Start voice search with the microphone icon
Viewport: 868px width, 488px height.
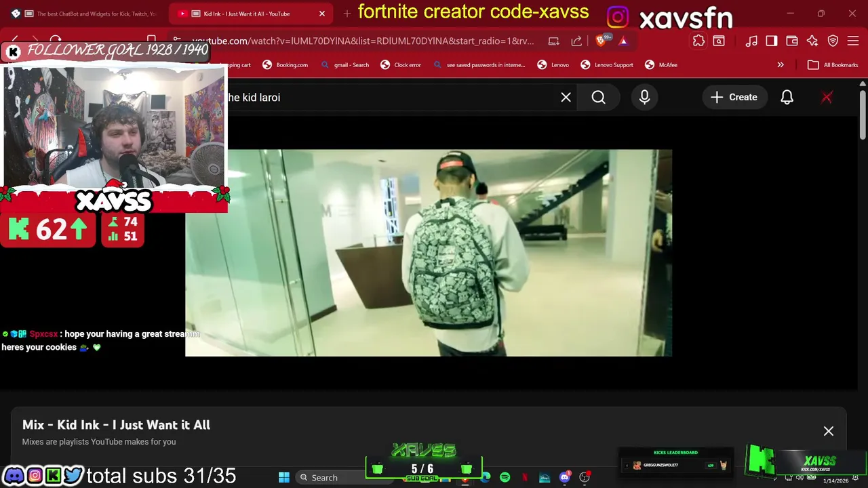point(644,98)
